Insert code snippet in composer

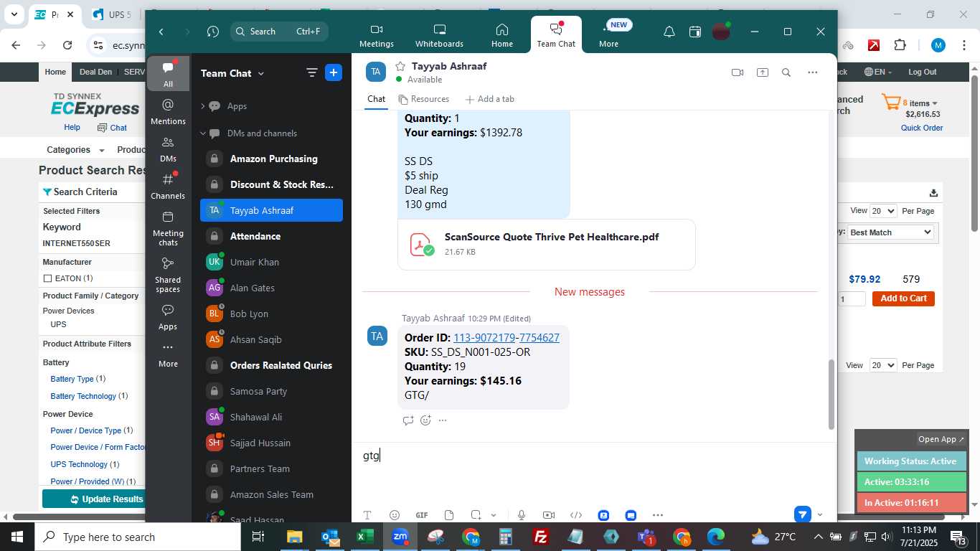(x=575, y=515)
